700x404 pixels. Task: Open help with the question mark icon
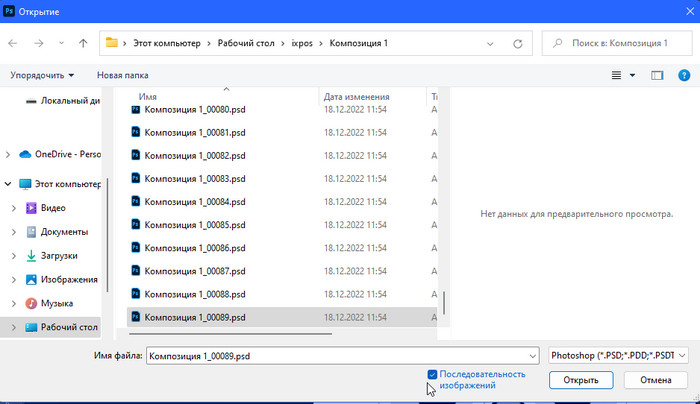pos(684,75)
